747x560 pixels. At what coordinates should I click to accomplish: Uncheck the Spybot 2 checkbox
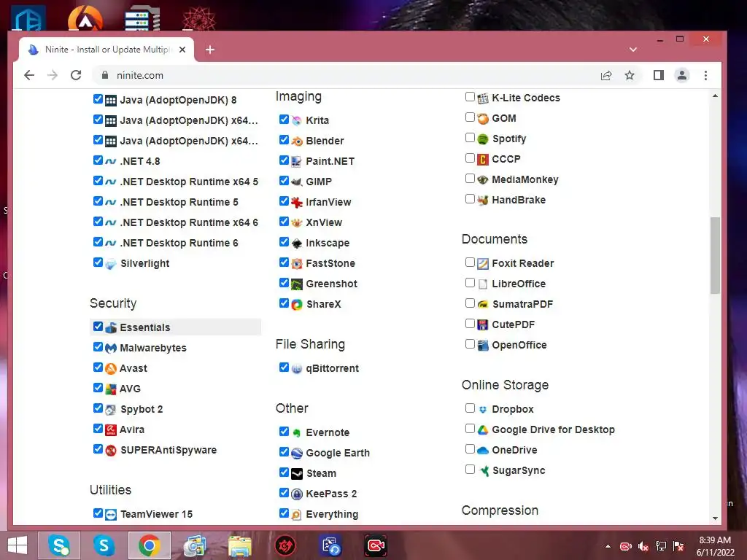[x=98, y=408]
